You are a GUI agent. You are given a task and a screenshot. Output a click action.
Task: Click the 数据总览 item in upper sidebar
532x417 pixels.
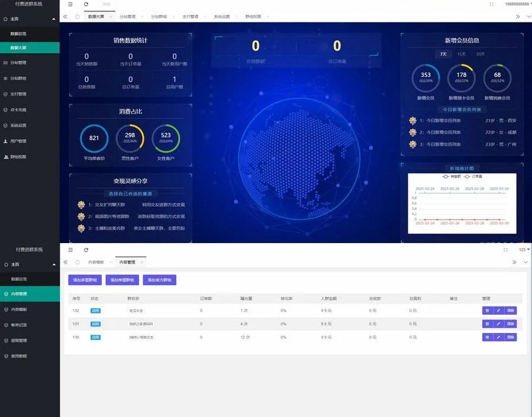click(18, 34)
